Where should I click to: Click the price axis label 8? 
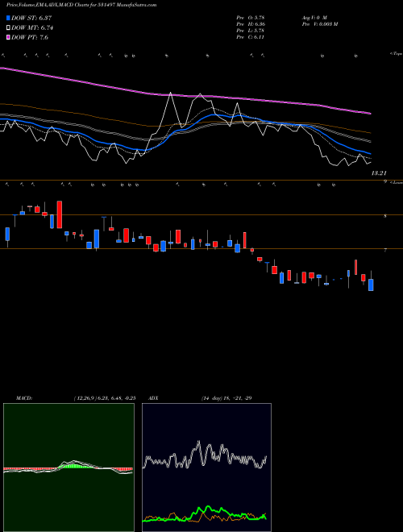(x=385, y=215)
